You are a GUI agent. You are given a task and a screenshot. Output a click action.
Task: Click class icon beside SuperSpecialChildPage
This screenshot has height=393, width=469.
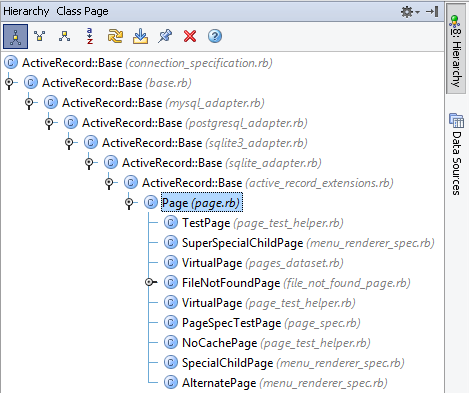(x=171, y=242)
